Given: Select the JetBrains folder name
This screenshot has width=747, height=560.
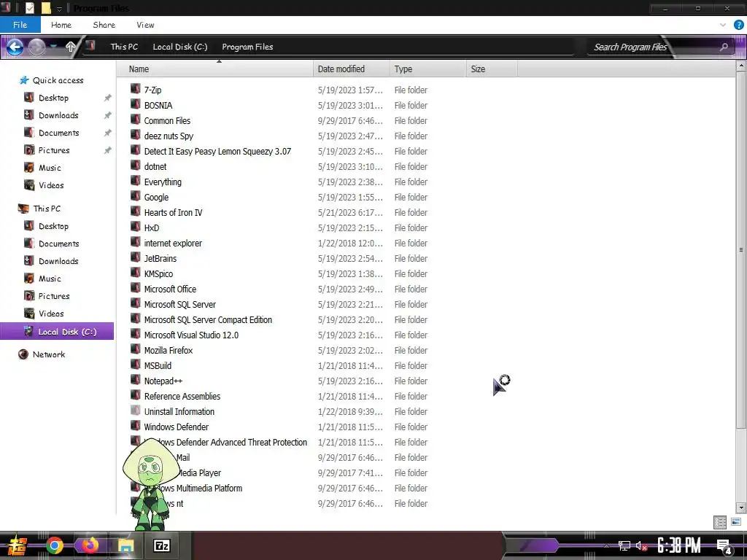Looking at the screenshot, I should click(x=160, y=259).
